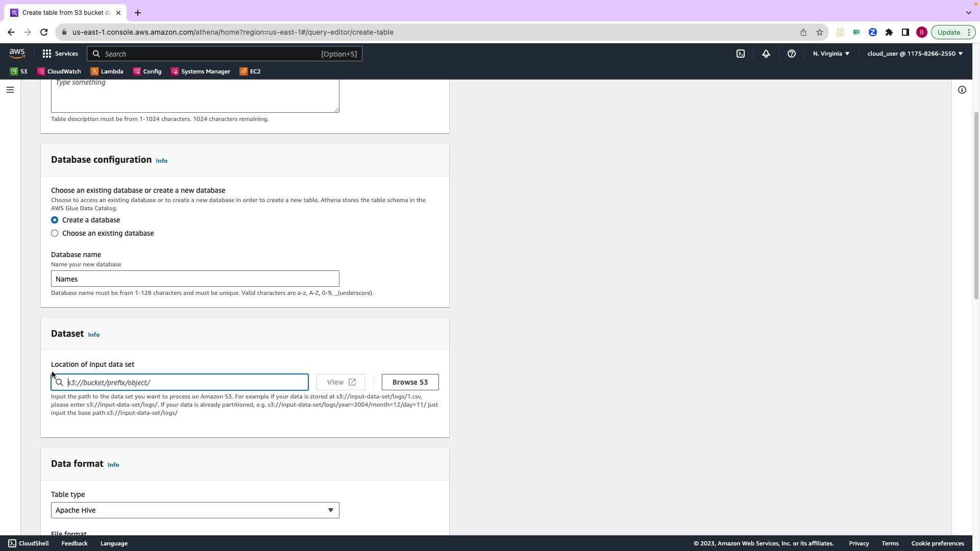The width and height of the screenshot is (980, 551).
Task: Select Choose an existing database option
Action: [55, 233]
